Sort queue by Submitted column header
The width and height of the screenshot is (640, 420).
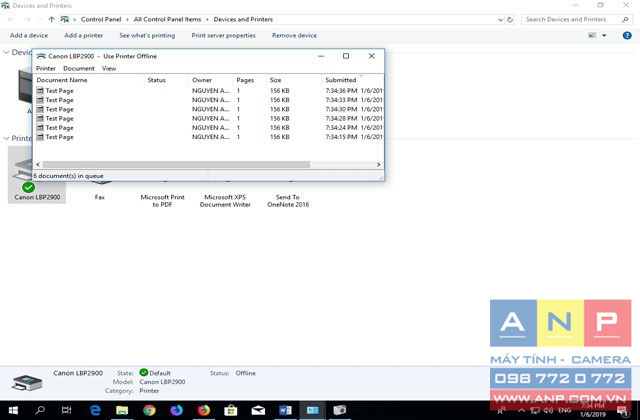click(353, 80)
